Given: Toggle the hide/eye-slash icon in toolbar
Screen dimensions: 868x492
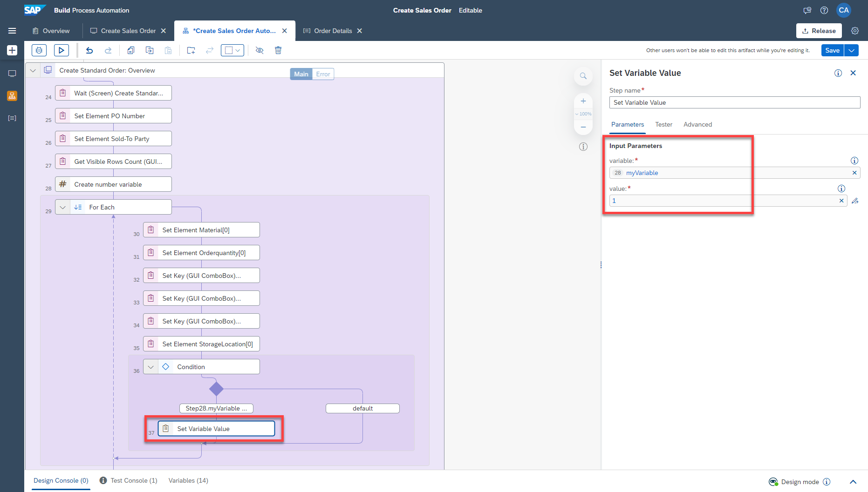Looking at the screenshot, I should coord(260,50).
